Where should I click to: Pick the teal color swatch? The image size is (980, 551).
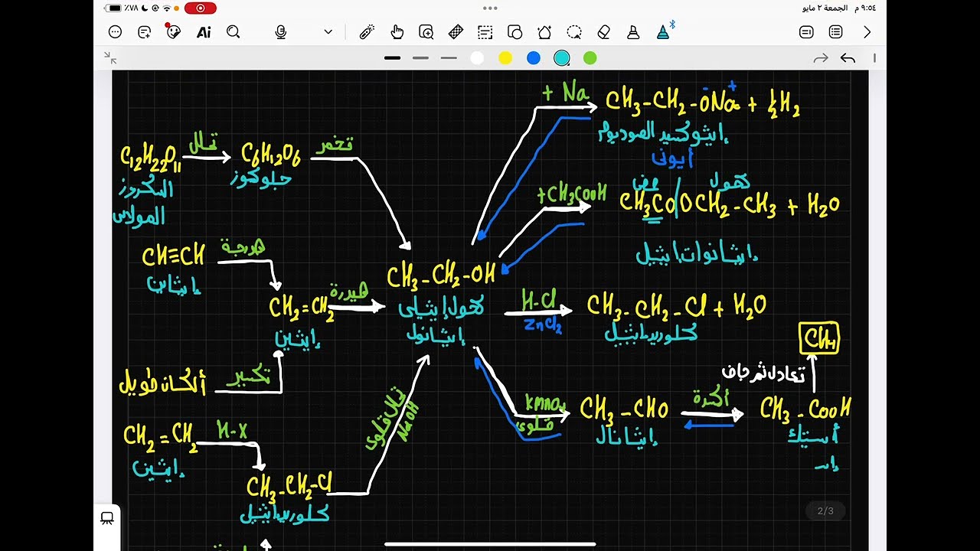pos(562,58)
